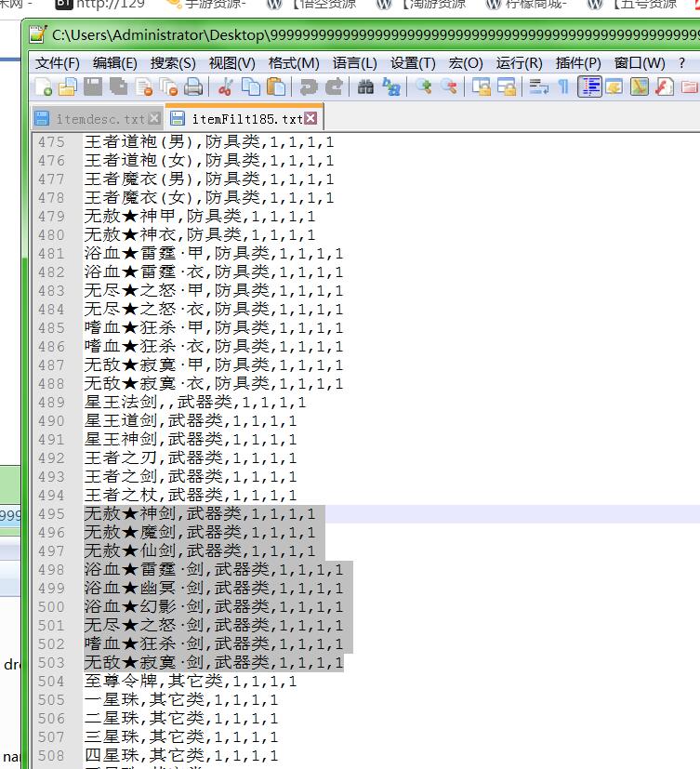Open the 文件(F) menu
700x769 pixels.
click(x=58, y=63)
